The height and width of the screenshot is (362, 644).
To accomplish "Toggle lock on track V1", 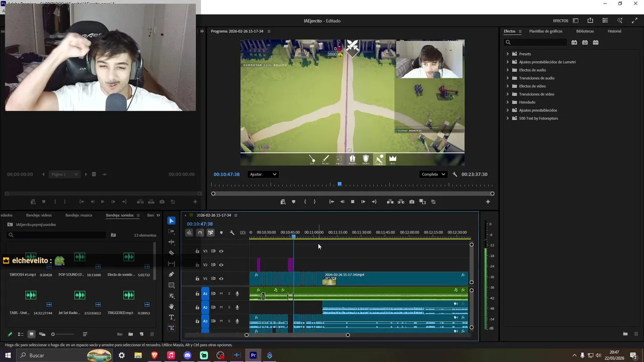I will 197,279.
